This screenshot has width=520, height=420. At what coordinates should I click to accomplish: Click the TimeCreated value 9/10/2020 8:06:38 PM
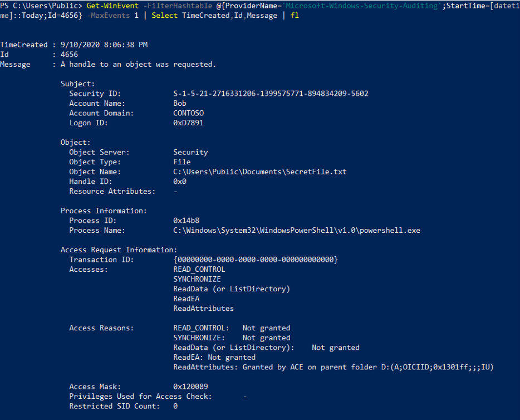pos(104,45)
